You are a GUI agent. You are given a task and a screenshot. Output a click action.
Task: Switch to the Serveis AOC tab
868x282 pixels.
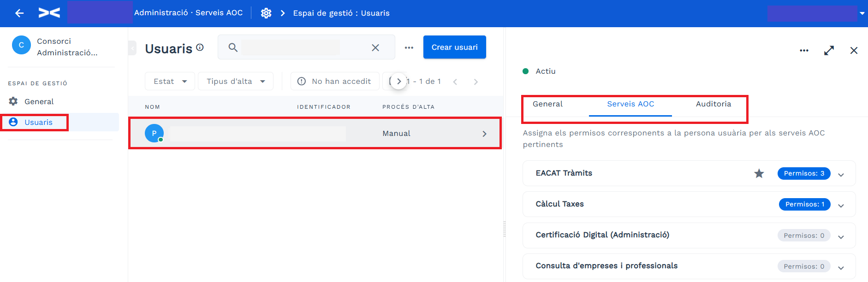[630, 104]
